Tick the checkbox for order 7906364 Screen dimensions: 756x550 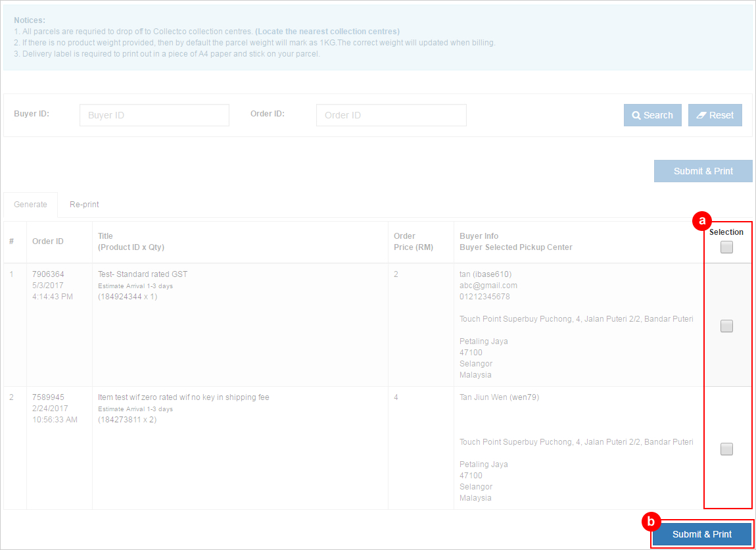[x=726, y=326]
